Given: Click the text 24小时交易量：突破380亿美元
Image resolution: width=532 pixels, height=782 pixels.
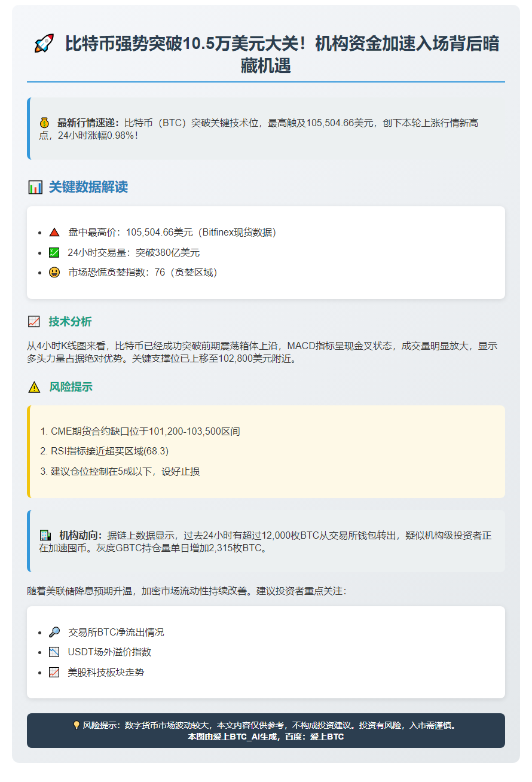Looking at the screenshot, I should pos(134,253).
